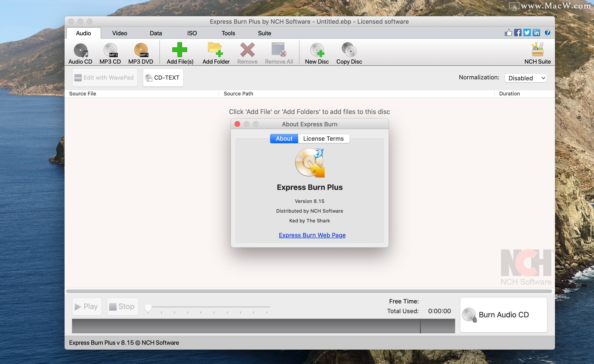Click the Stop button
The height and width of the screenshot is (364, 594).
pyautogui.click(x=123, y=307)
